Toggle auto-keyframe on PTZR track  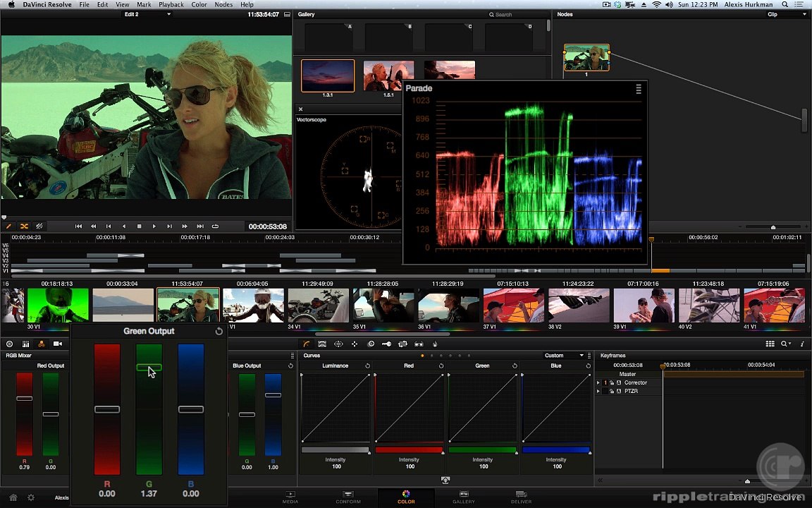618,391
